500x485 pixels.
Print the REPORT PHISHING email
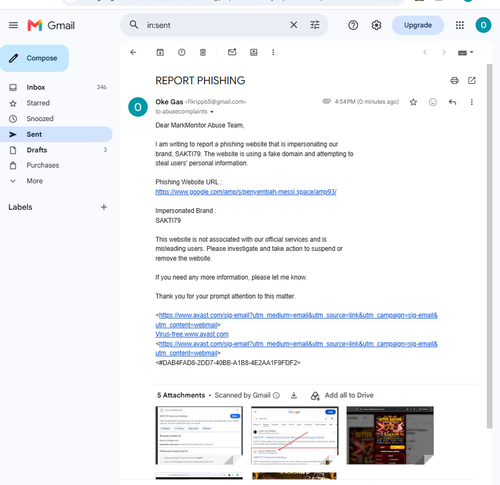(x=454, y=80)
